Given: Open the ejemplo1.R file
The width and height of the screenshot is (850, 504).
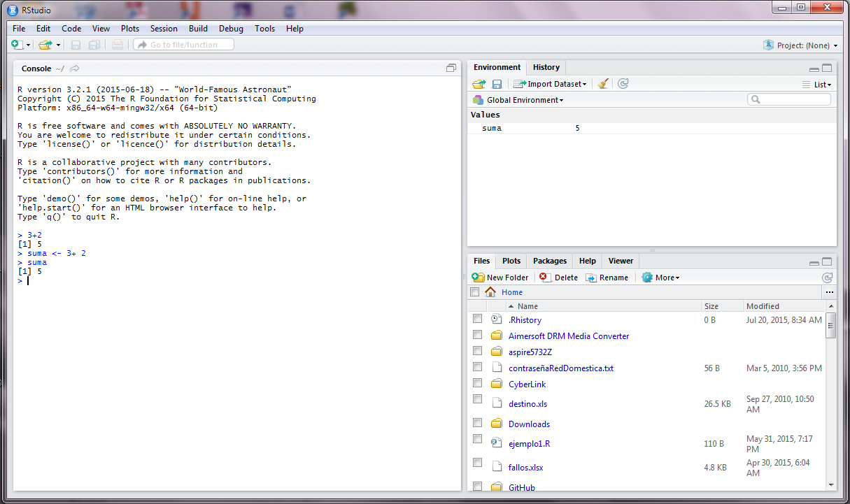Looking at the screenshot, I should (529, 443).
